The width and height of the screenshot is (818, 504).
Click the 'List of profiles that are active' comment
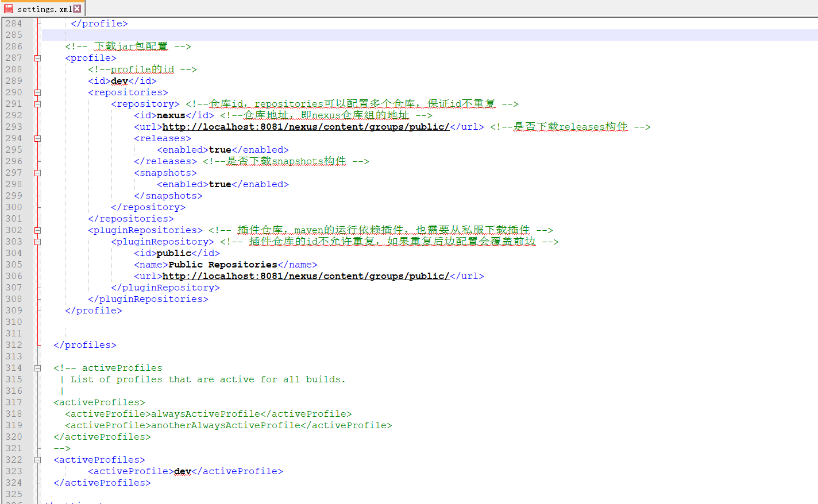(208, 379)
